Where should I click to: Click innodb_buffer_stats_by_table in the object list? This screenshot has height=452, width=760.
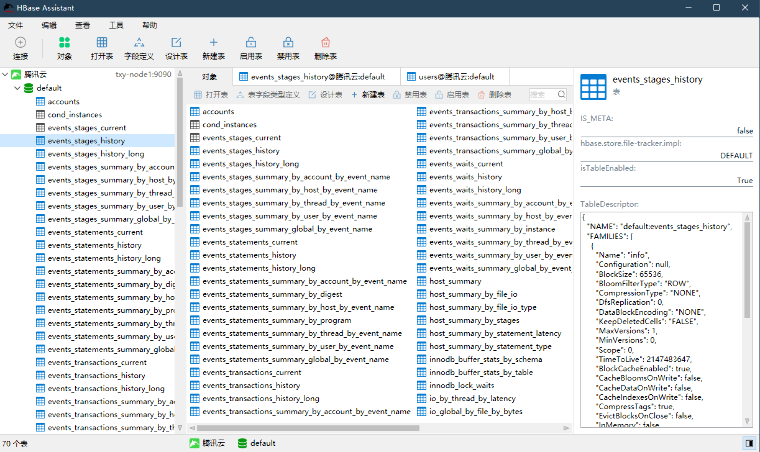(481, 372)
